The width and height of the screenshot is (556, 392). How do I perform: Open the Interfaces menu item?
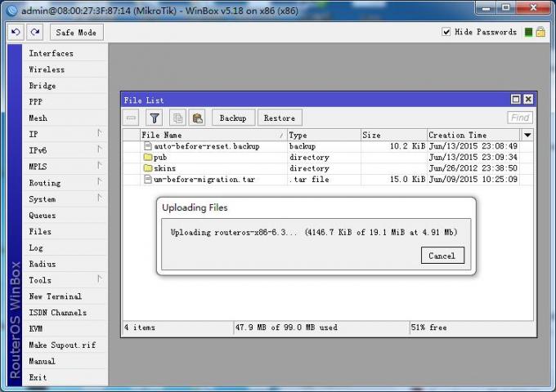[51, 53]
